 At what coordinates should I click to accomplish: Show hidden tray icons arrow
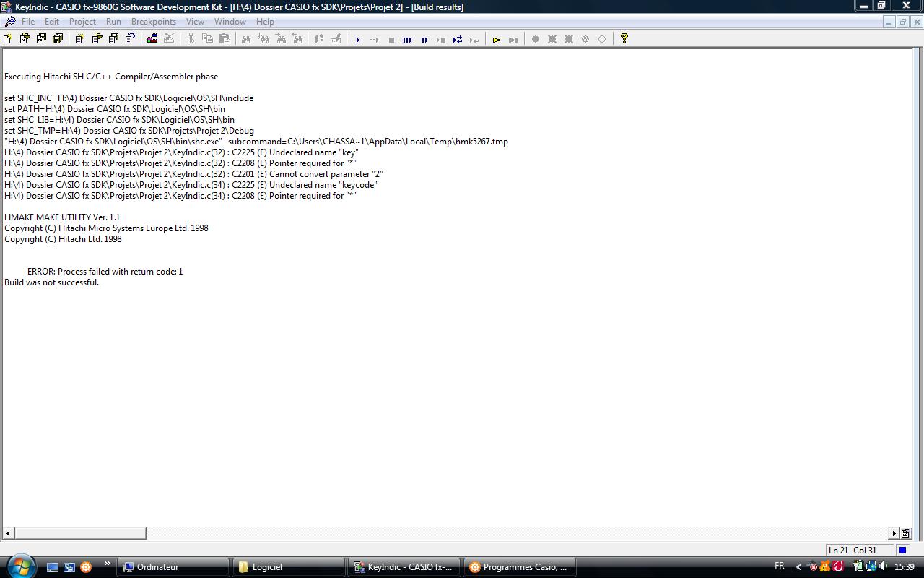(x=798, y=567)
